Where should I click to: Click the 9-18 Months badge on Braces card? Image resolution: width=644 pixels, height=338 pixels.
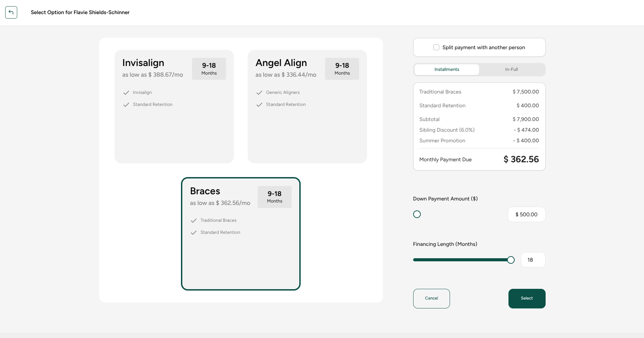[274, 197]
